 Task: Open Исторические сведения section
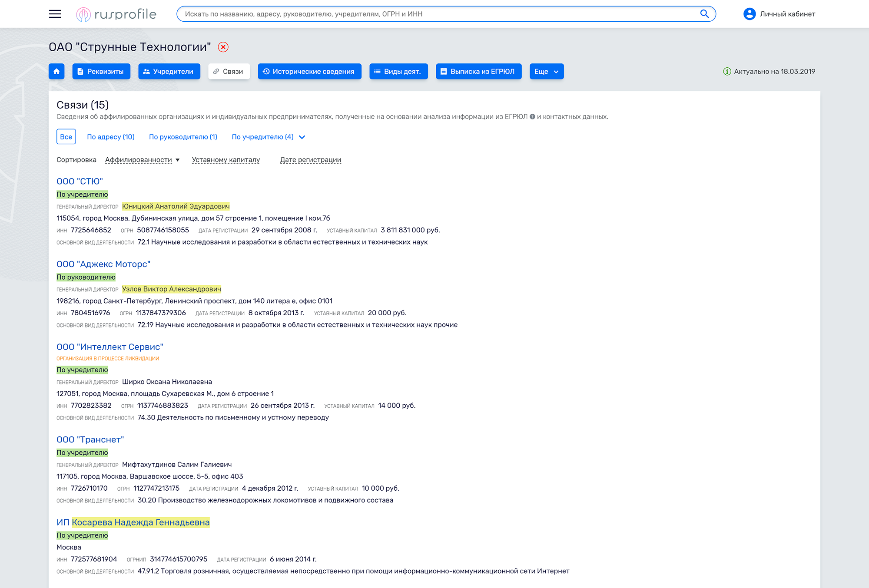coord(309,71)
